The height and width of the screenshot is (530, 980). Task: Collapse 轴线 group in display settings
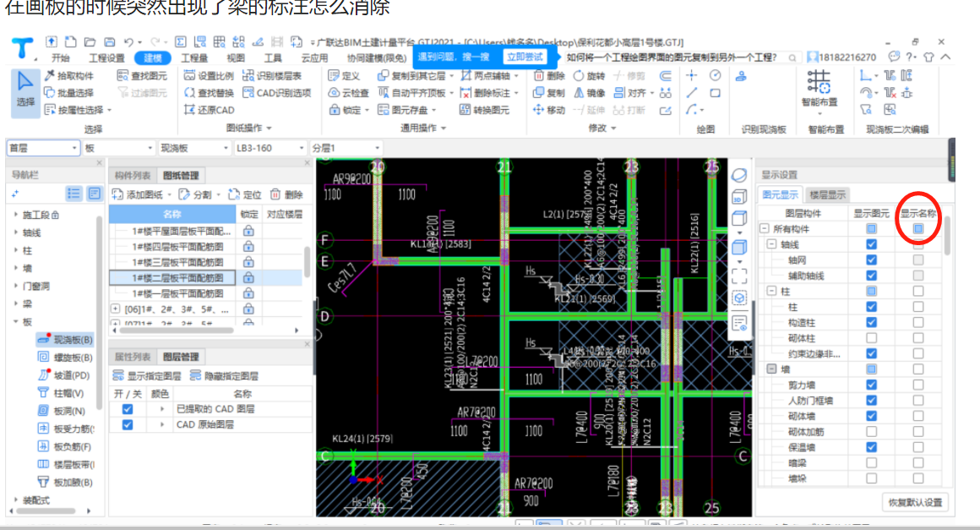[x=772, y=244]
